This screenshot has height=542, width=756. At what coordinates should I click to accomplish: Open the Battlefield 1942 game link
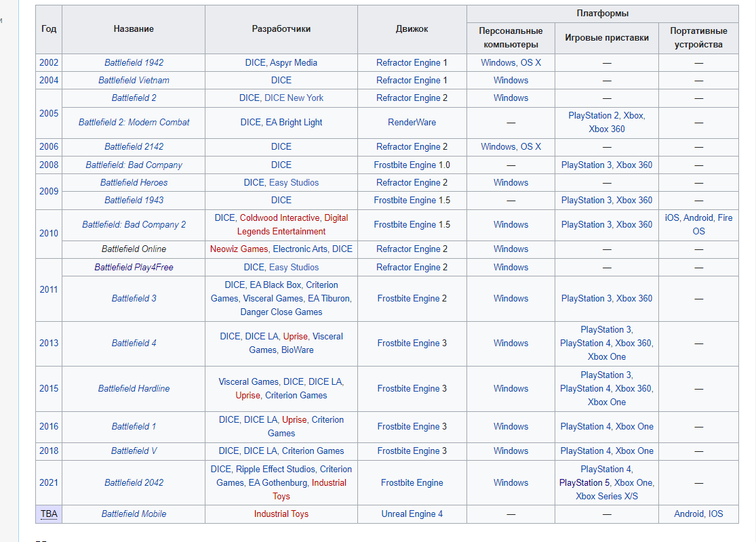pos(134,62)
